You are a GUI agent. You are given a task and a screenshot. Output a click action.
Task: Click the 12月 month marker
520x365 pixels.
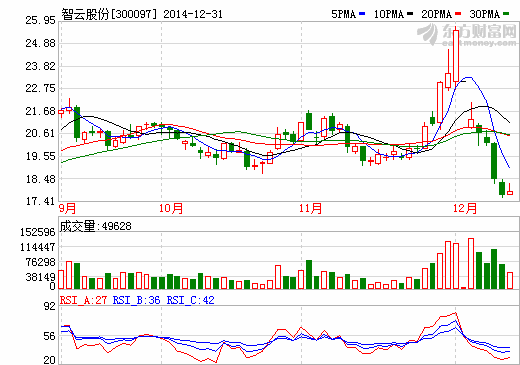(465, 209)
